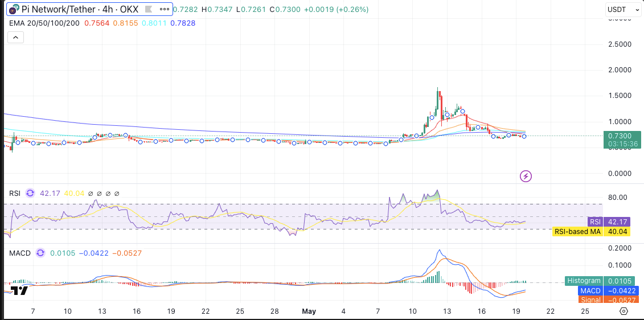Screen dimensions: 644x320
Task: Click the 0.0000 price axis label
Action: click(x=620, y=173)
